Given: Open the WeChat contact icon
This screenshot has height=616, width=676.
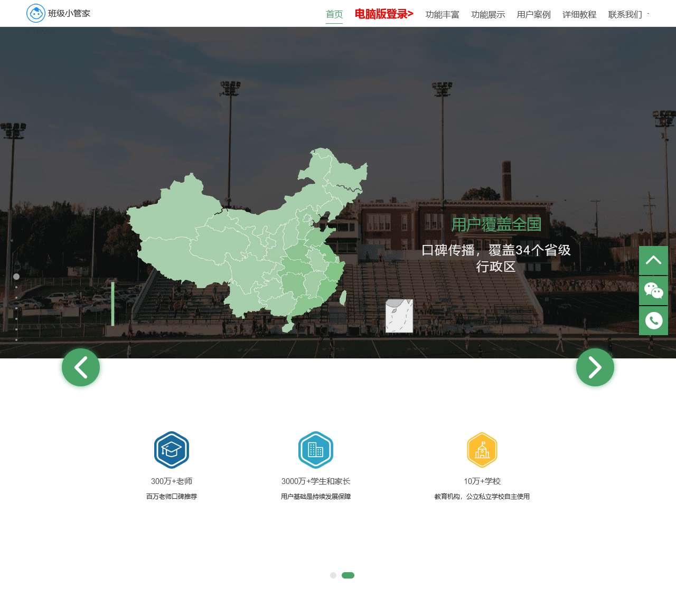Looking at the screenshot, I should [653, 290].
